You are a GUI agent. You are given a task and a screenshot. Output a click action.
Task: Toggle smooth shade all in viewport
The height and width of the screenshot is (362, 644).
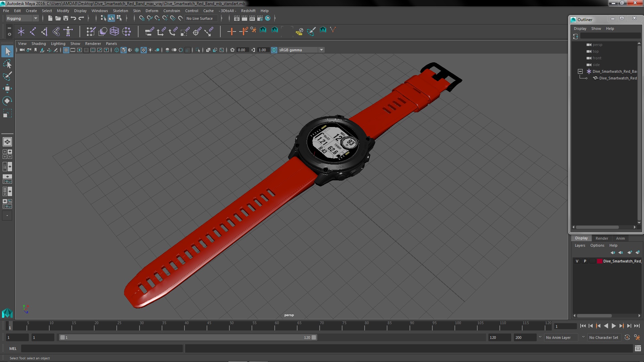click(123, 50)
